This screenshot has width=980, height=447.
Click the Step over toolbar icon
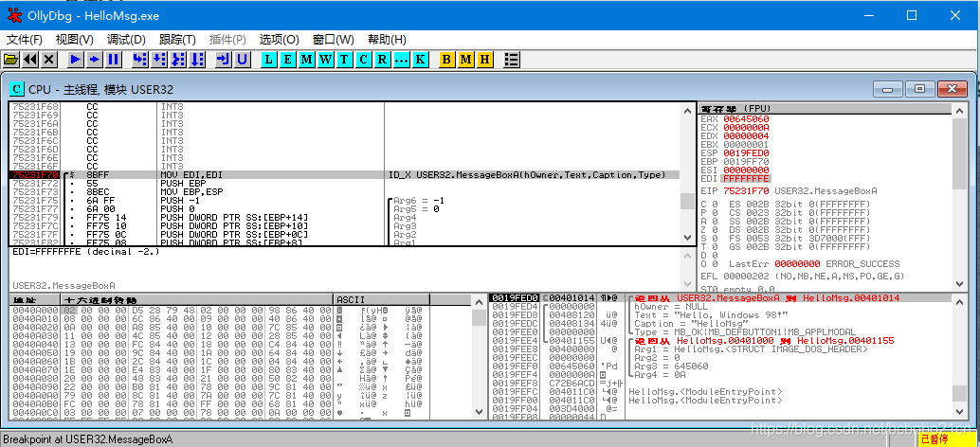(x=158, y=60)
